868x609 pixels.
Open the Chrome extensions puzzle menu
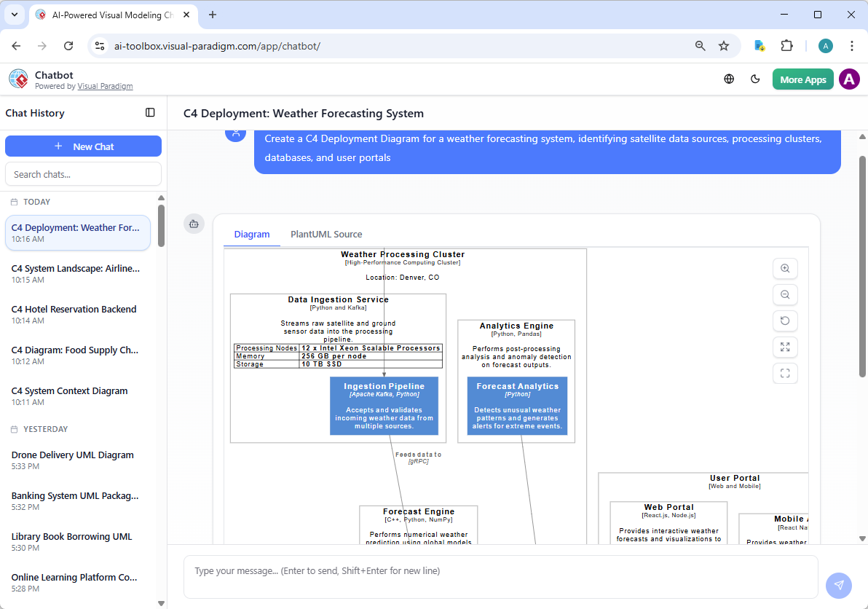coord(787,45)
